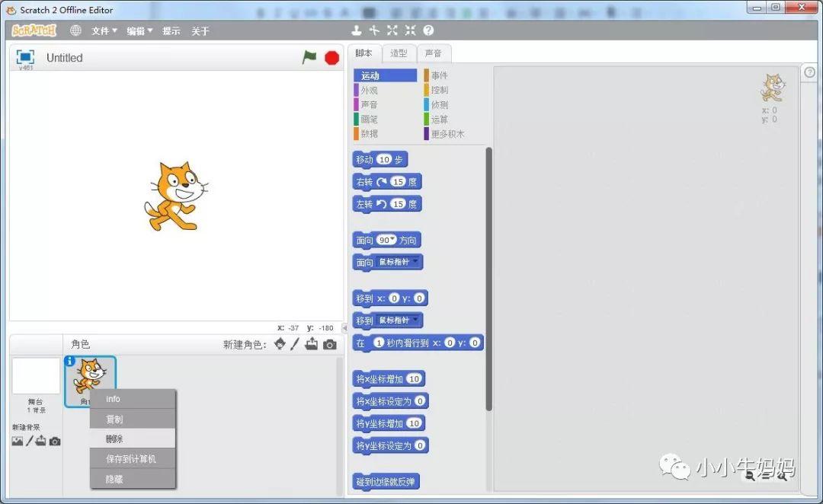
Task: Click the block help question mark tool
Action: 428,30
